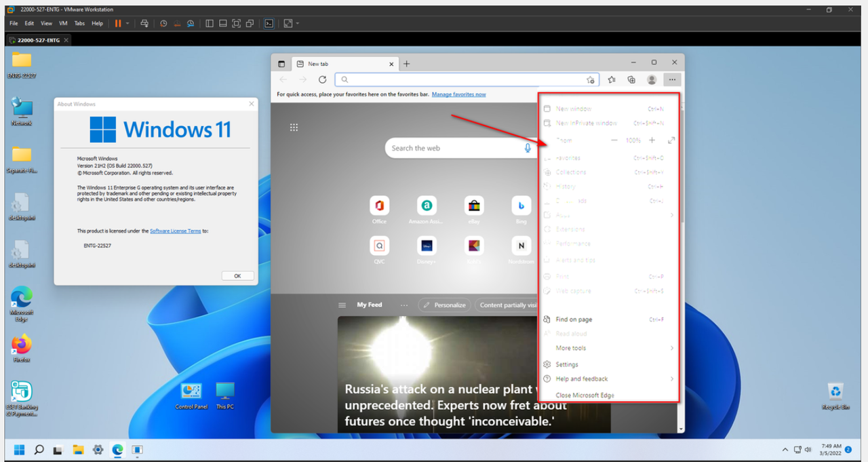
Task: Open VMware Help menu
Action: (97, 23)
